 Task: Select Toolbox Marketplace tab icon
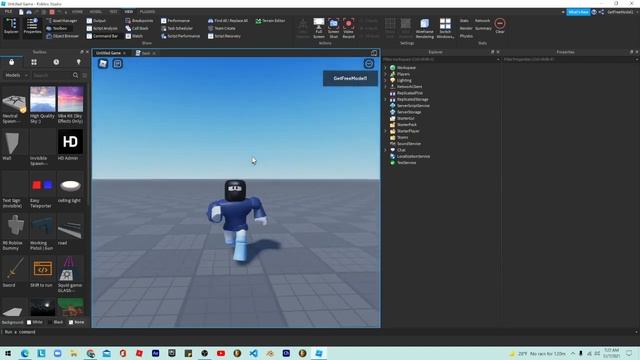(x=11, y=62)
